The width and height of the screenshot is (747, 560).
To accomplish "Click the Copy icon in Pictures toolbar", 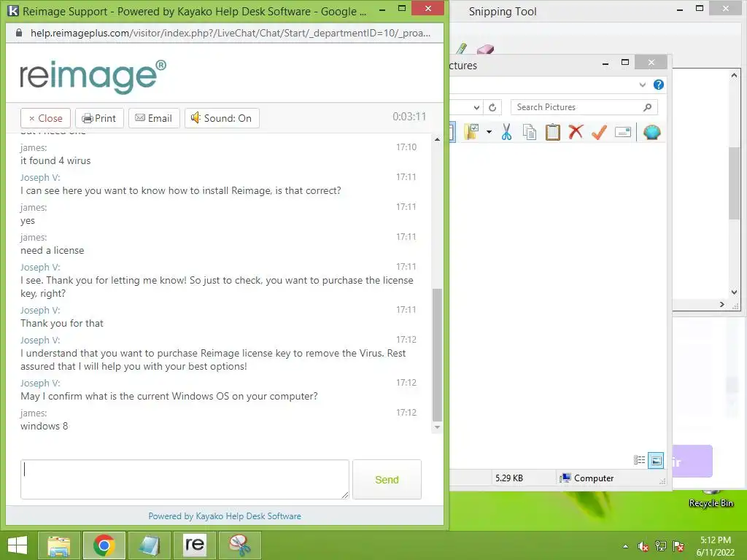I will (530, 132).
